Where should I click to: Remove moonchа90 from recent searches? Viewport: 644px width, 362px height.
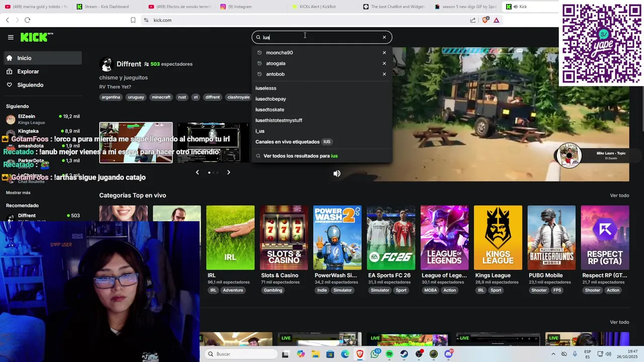(384, 53)
